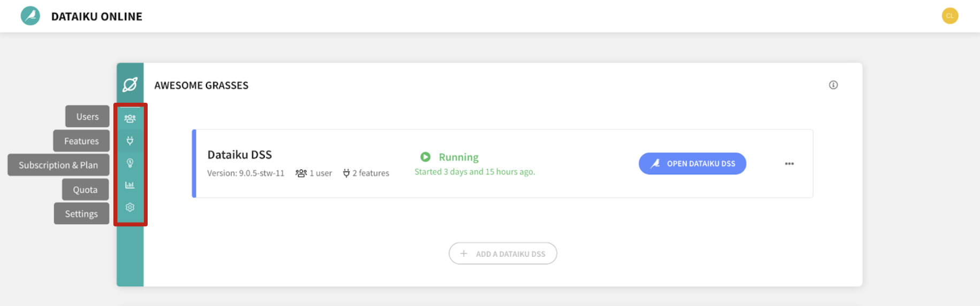Click the Version: 9.0.5-stw-11 text
The image size is (980, 306).
coord(246,173)
